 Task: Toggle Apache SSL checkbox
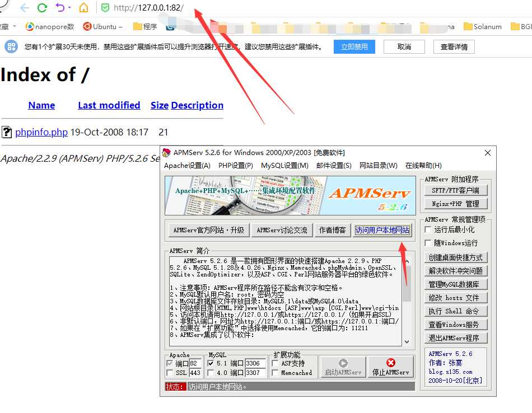[x=170, y=373]
